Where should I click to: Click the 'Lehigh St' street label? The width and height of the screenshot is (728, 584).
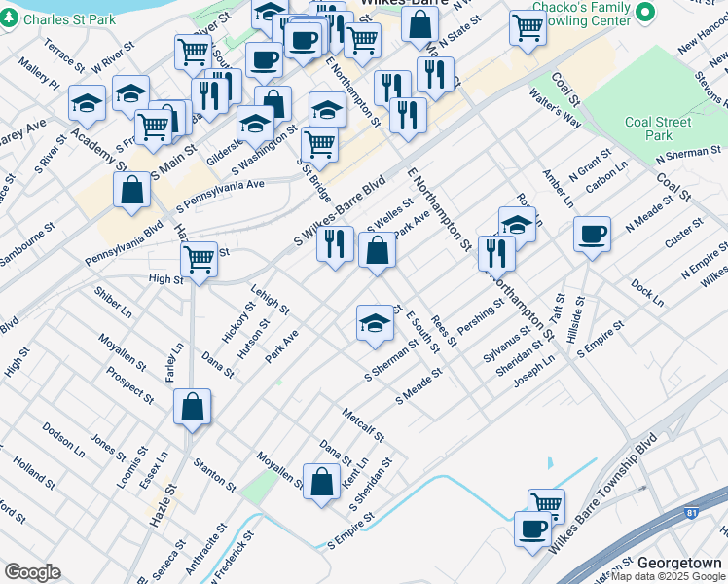(x=271, y=300)
